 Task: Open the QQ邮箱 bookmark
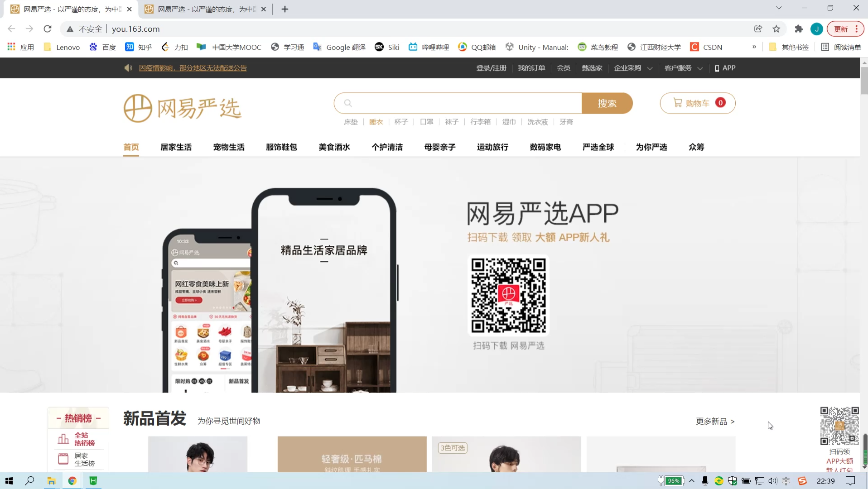[x=477, y=47]
